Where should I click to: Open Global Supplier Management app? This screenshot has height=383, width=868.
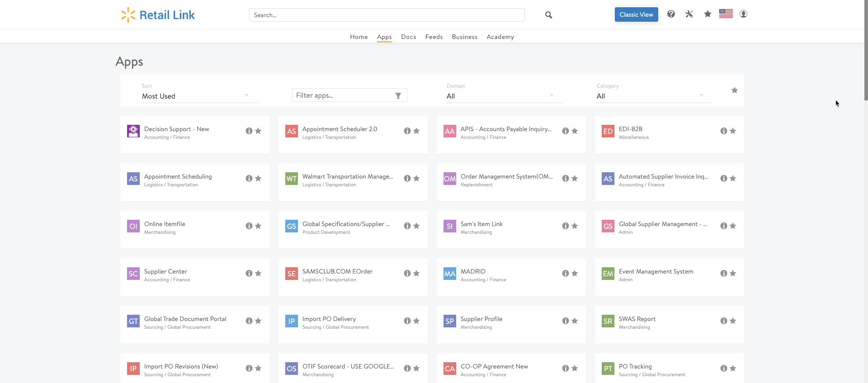pyautogui.click(x=662, y=224)
